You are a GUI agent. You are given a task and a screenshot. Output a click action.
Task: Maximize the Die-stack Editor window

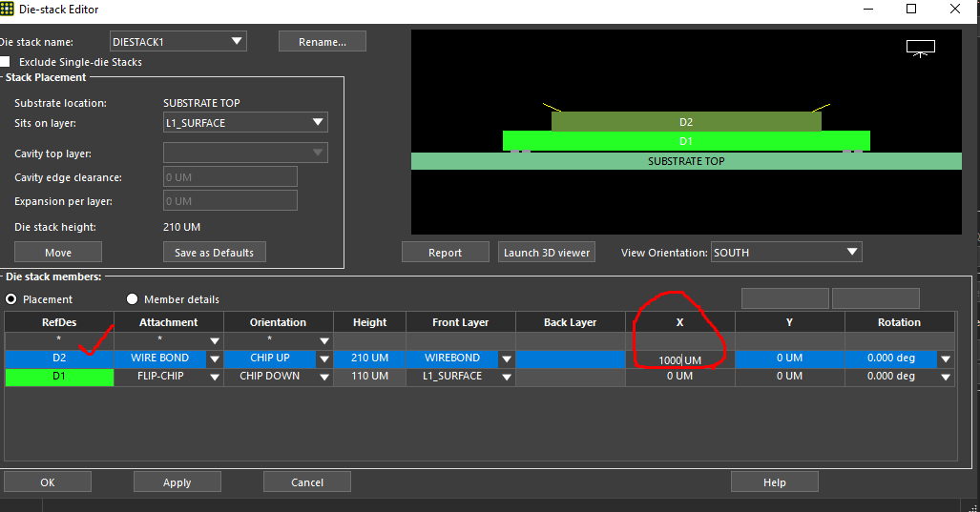point(911,9)
